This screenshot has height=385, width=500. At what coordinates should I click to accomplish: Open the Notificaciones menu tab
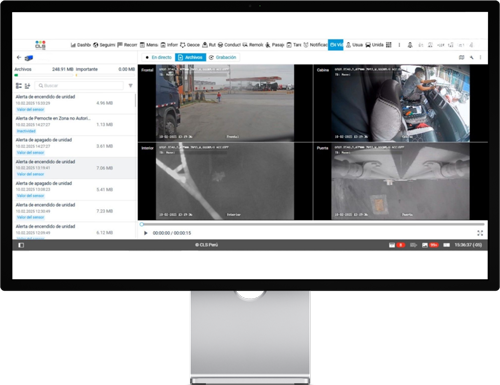tap(315, 45)
